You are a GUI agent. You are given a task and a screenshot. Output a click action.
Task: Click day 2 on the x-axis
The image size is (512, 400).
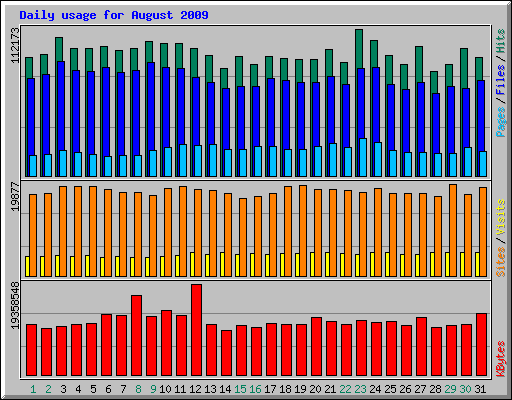coord(48,389)
